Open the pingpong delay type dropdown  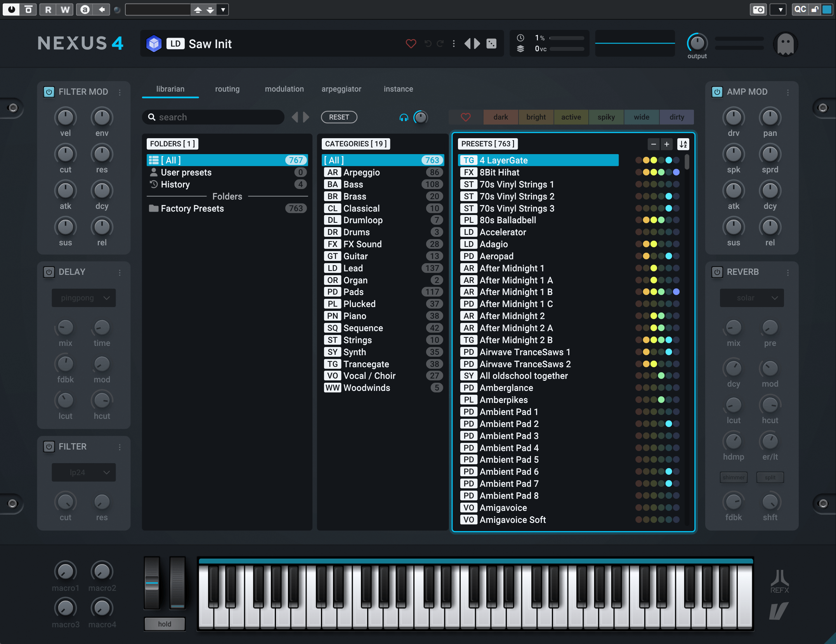tap(84, 298)
